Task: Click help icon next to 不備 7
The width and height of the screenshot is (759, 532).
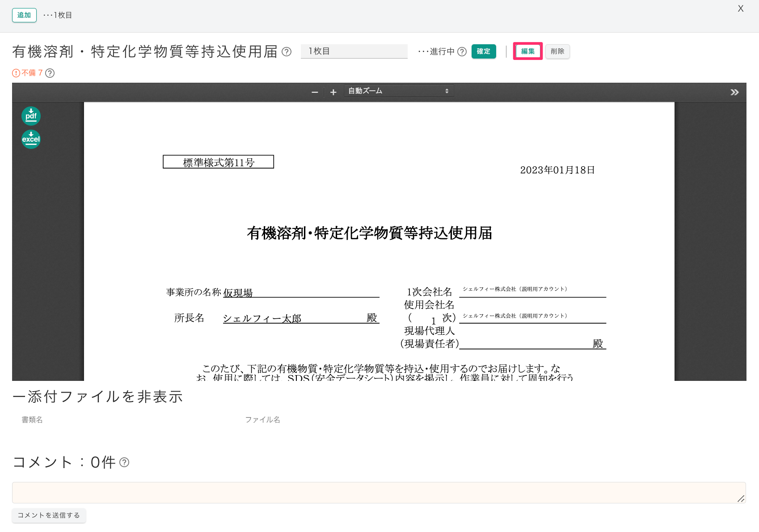Action: [50, 73]
